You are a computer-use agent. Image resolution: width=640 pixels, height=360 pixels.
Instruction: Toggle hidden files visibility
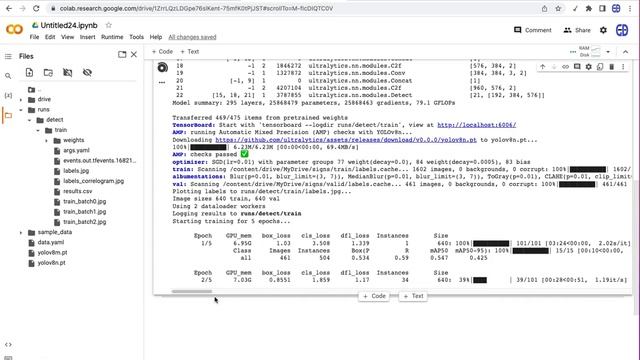87,73
